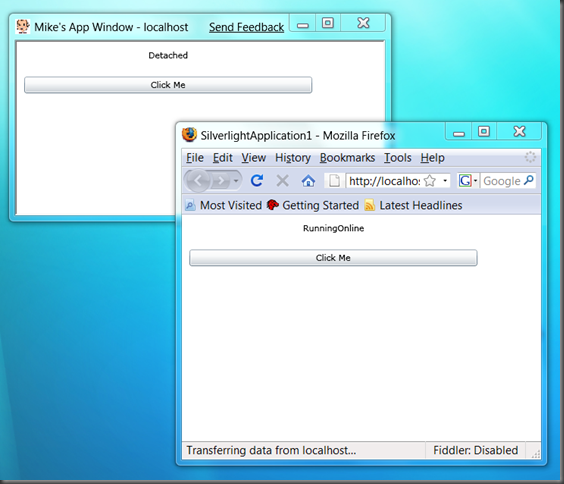Click the Firefox back arrow button
This screenshot has width=564, height=484.
point(197,181)
